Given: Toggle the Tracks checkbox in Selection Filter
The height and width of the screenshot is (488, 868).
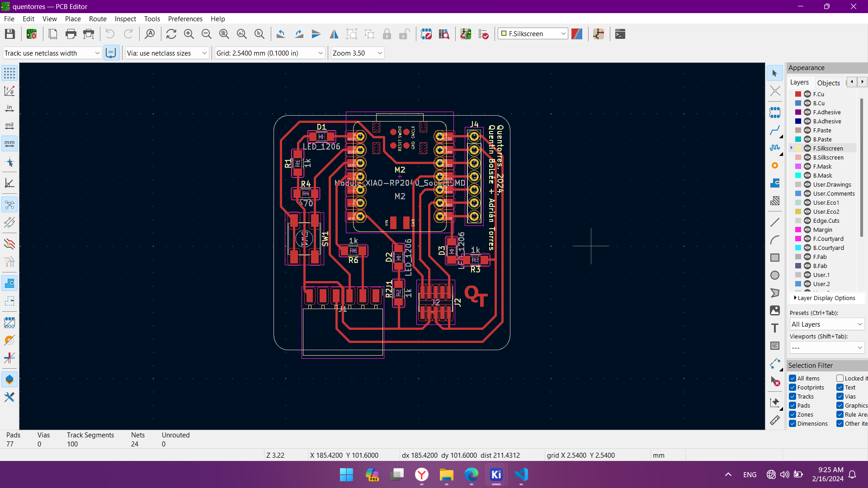Looking at the screenshot, I should (793, 396).
